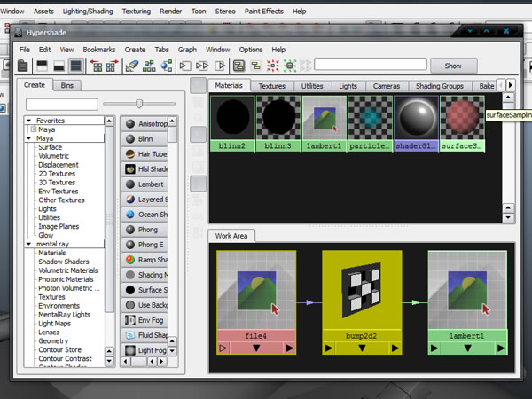Select the Volumetric Materials category
The height and width of the screenshot is (399, 532).
[68, 270]
